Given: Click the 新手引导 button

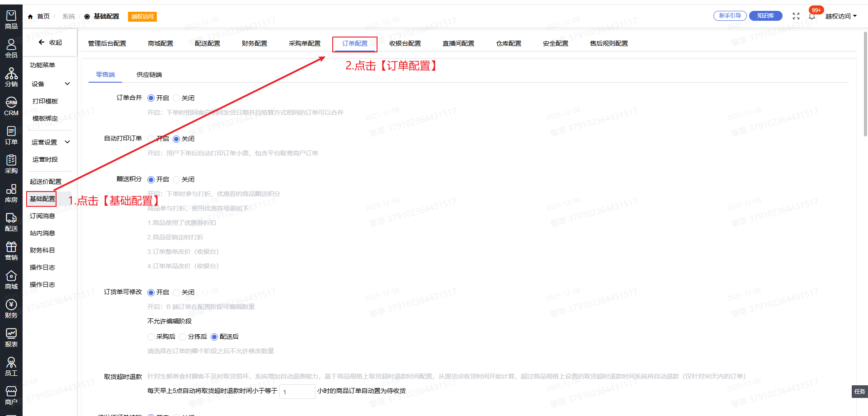Looking at the screenshot, I should [730, 16].
